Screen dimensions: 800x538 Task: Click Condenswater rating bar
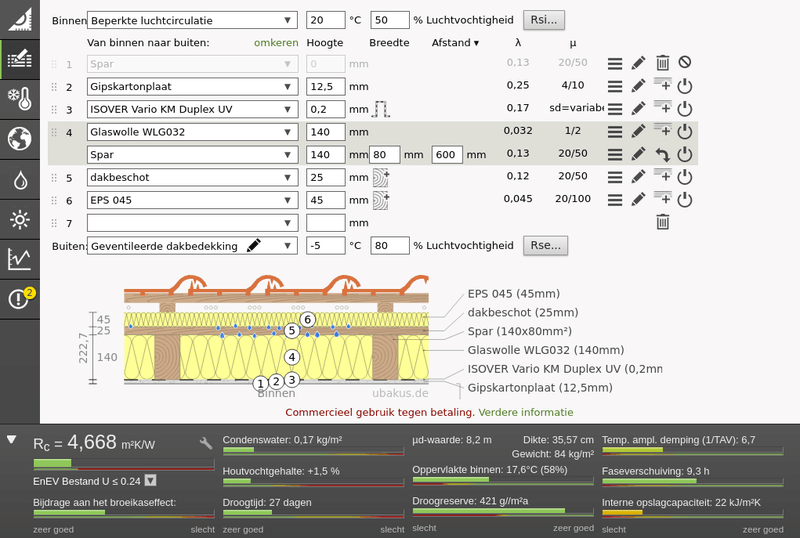[313, 451]
